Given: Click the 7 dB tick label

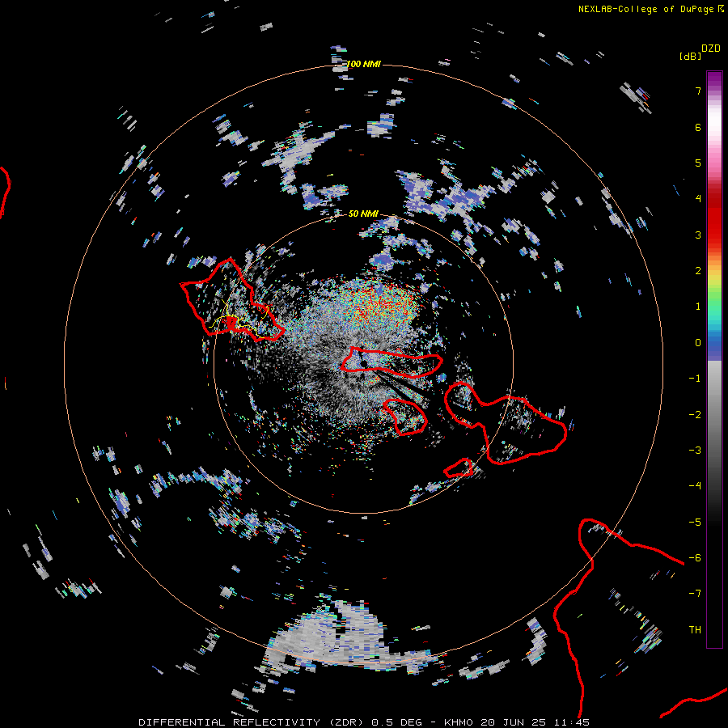Looking at the screenshot, I should (x=698, y=91).
